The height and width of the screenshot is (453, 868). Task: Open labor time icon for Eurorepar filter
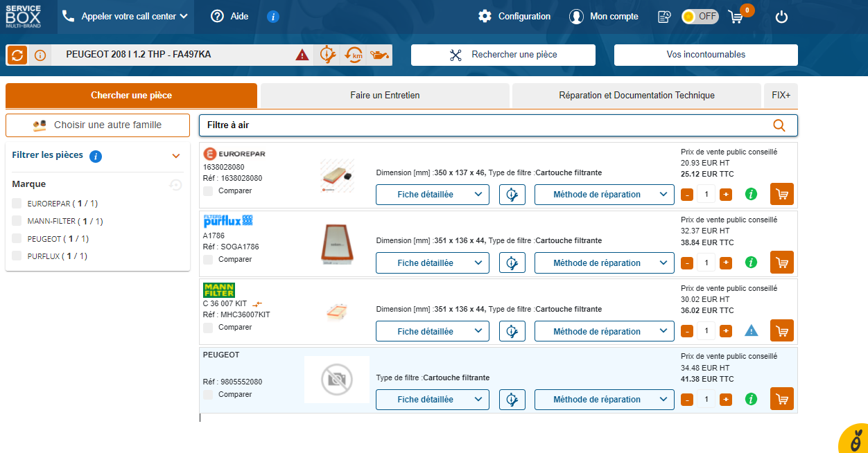click(512, 195)
